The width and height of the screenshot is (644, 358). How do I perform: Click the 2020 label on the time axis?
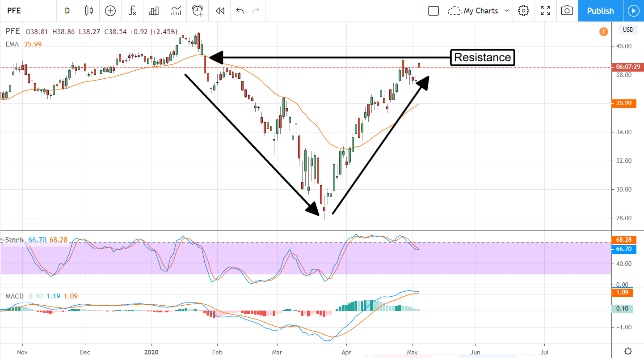[151, 352]
